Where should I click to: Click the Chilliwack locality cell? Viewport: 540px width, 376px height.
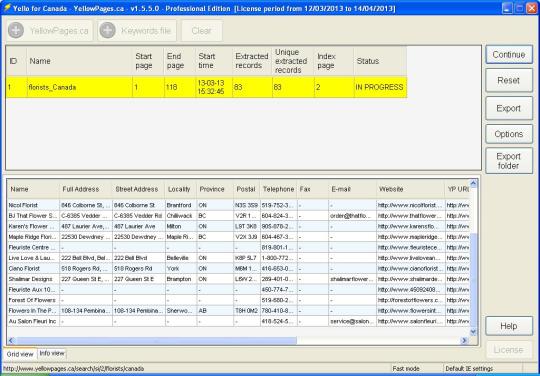point(180,216)
